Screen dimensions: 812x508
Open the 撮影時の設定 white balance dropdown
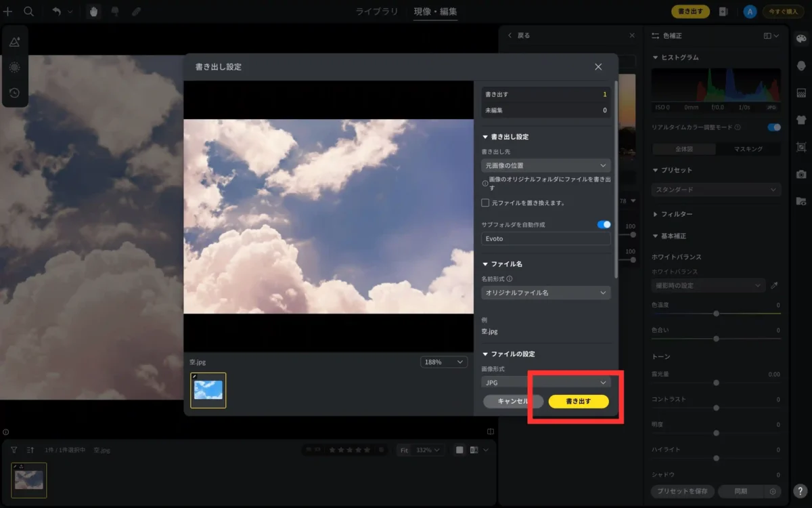click(x=708, y=286)
